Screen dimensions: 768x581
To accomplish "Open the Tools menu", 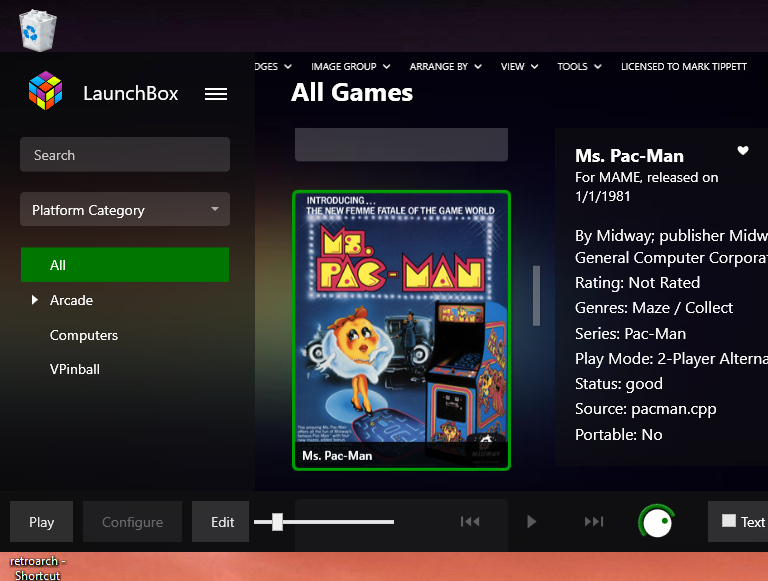I will 579,67.
